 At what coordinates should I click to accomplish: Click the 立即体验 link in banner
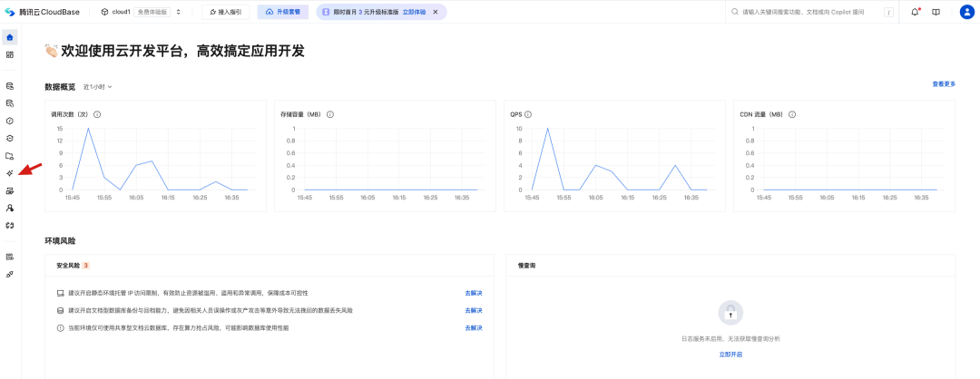pos(415,12)
